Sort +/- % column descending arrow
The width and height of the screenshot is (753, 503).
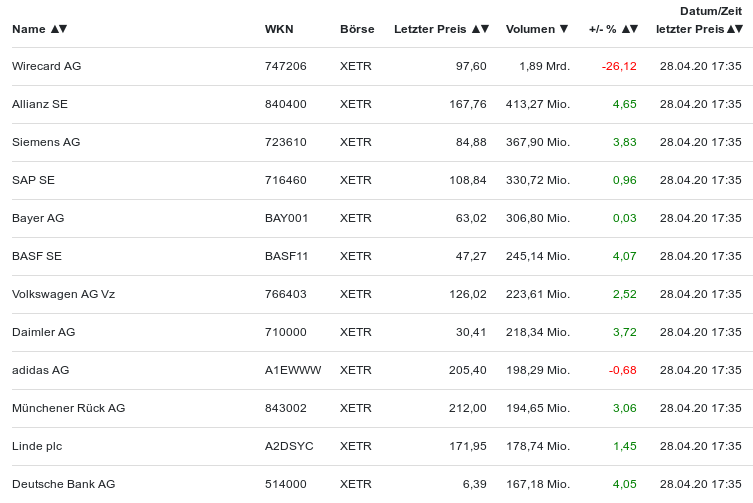[635, 29]
